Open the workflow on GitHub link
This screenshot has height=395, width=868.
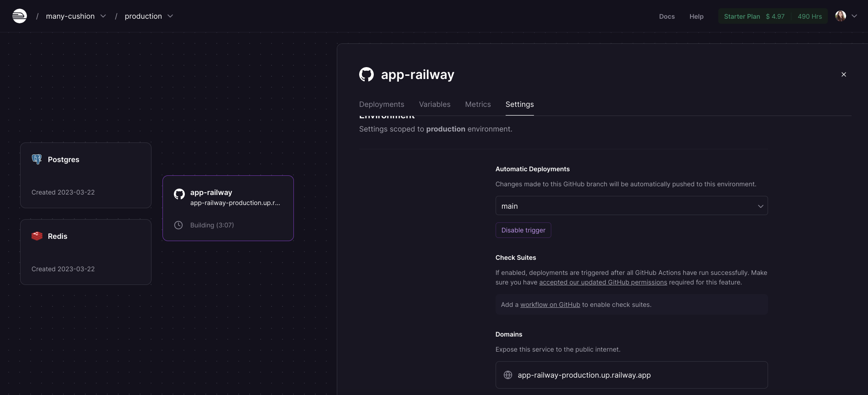click(x=550, y=305)
